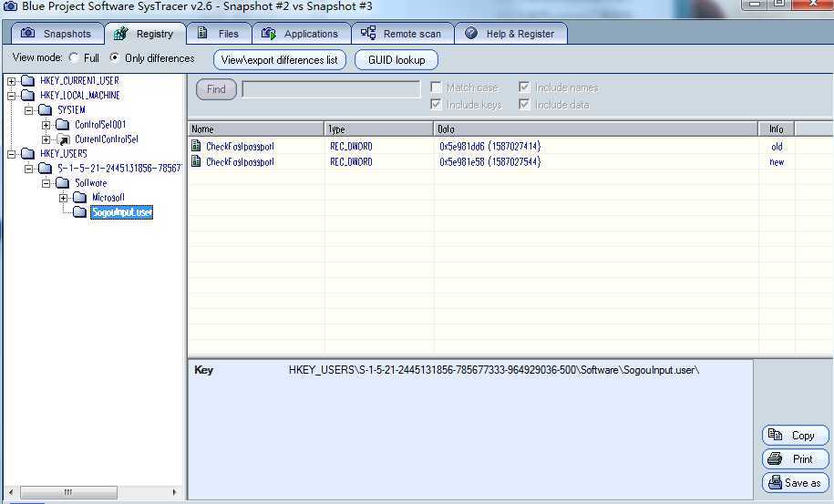834x504 pixels.
Task: Click the CurrentControlSet shortcut link icon
Action: click(63, 139)
